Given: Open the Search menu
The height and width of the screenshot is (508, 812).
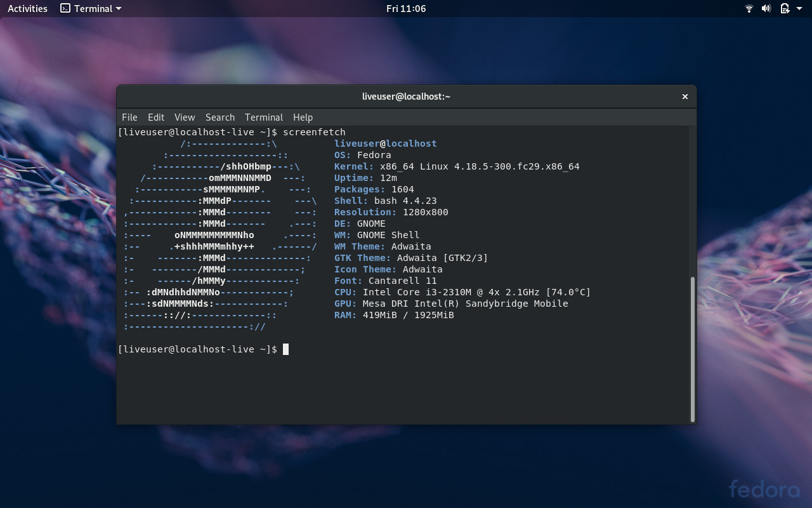Looking at the screenshot, I should click(220, 117).
